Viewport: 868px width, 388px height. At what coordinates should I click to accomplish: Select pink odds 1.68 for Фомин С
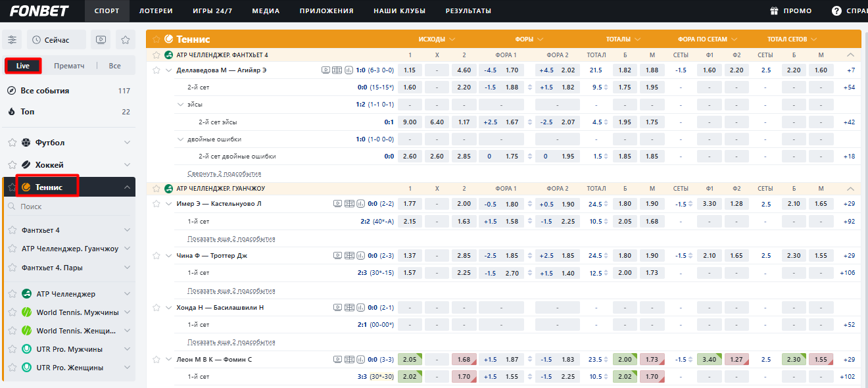click(464, 360)
